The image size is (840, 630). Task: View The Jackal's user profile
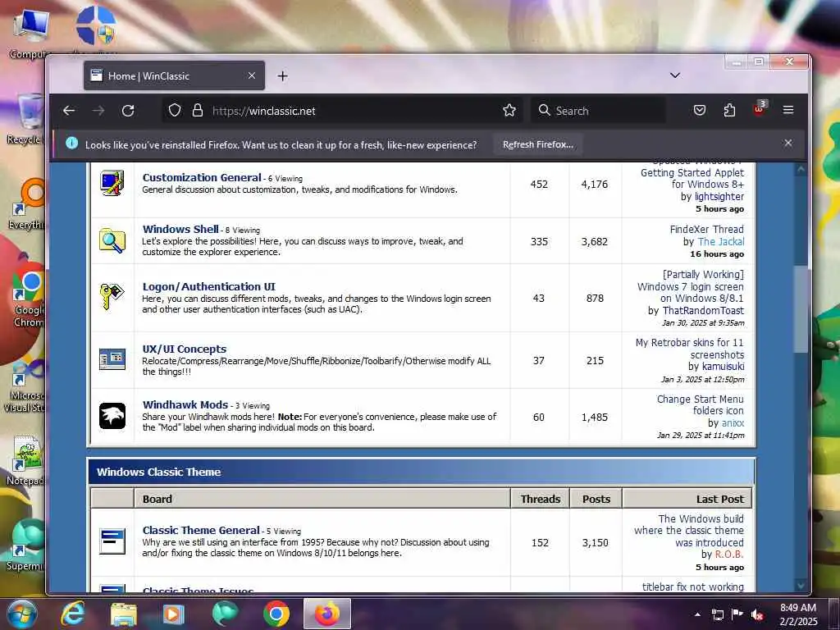[720, 242]
